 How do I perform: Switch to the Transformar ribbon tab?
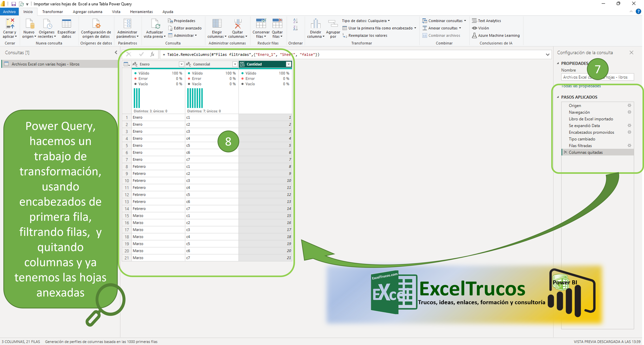(x=53, y=12)
